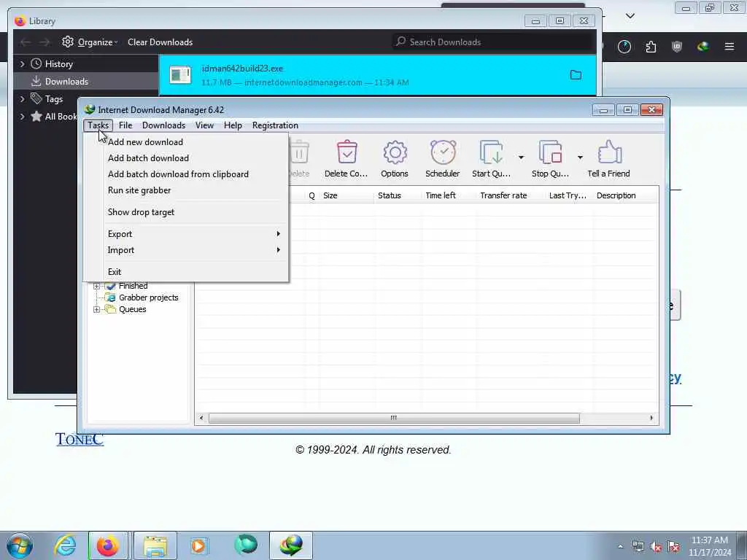Sort by the Status column header

[x=398, y=195]
